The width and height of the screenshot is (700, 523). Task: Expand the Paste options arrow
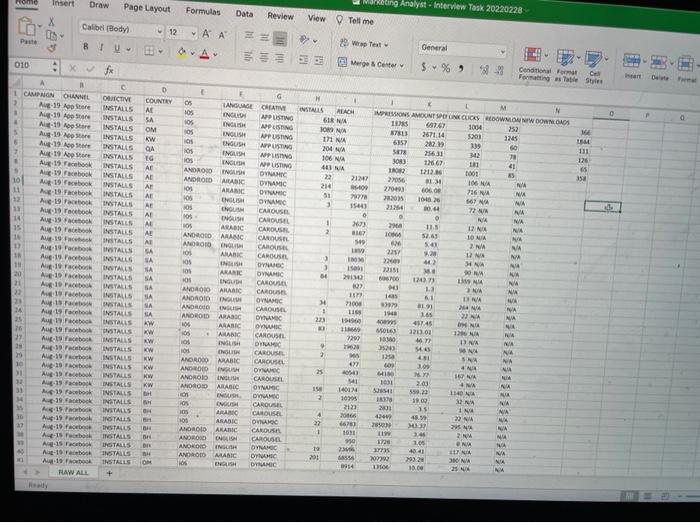[x=39, y=26]
